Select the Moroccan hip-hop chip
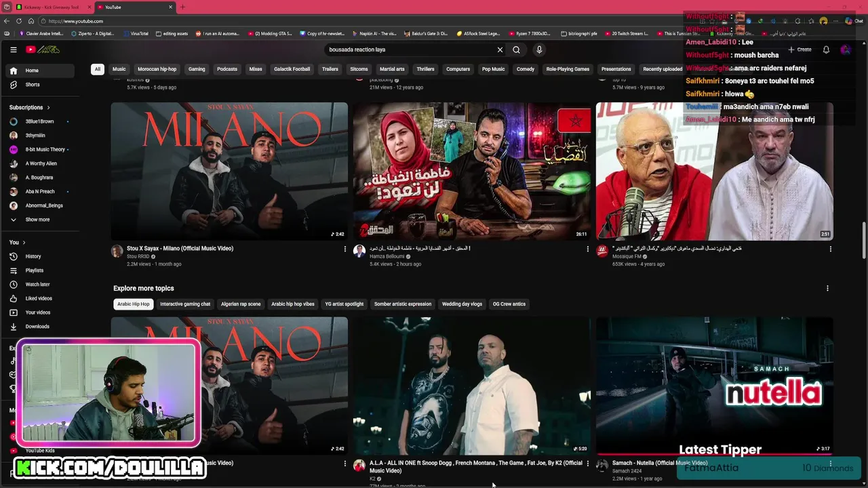This screenshot has width=868, height=488. (157, 69)
